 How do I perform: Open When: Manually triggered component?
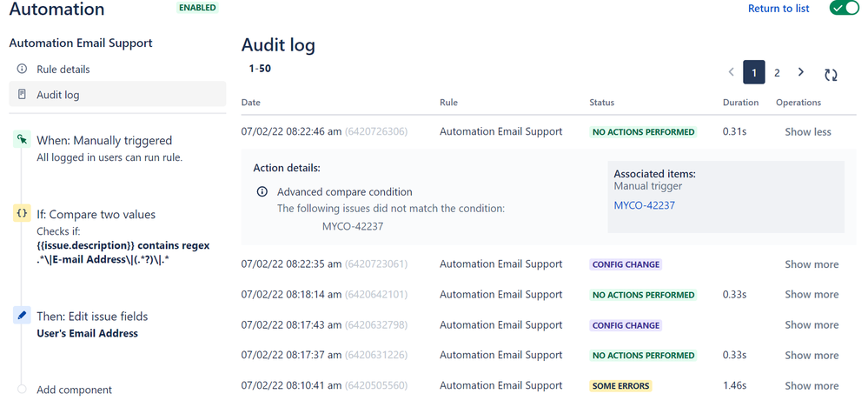104,140
